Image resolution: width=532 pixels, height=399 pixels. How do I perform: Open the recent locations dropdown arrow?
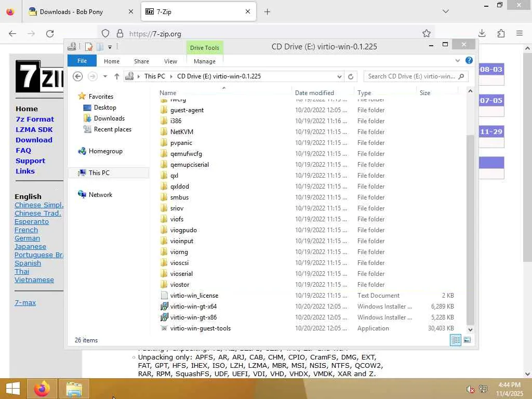(105, 76)
